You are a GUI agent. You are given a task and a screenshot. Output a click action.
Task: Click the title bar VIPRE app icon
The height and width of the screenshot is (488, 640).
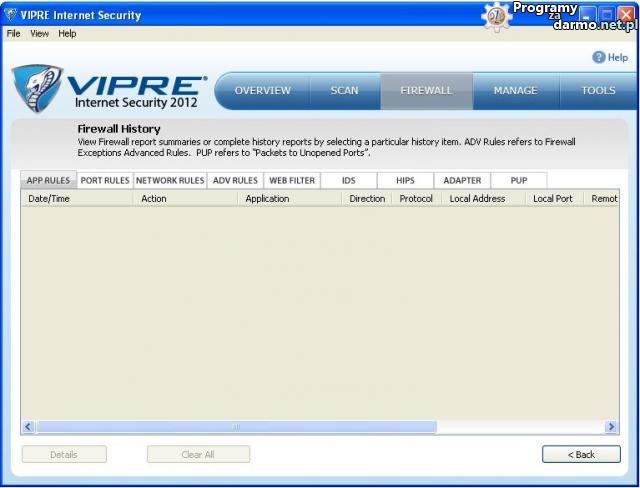(x=10, y=15)
